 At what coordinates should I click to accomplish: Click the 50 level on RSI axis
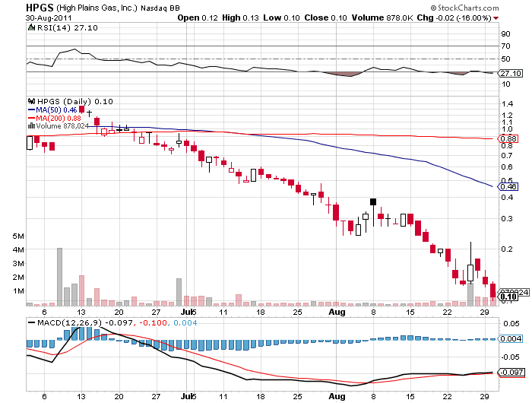505,59
